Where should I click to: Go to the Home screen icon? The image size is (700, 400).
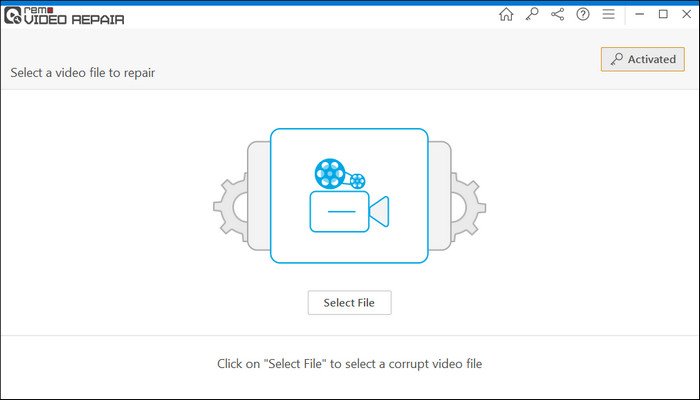(506, 14)
